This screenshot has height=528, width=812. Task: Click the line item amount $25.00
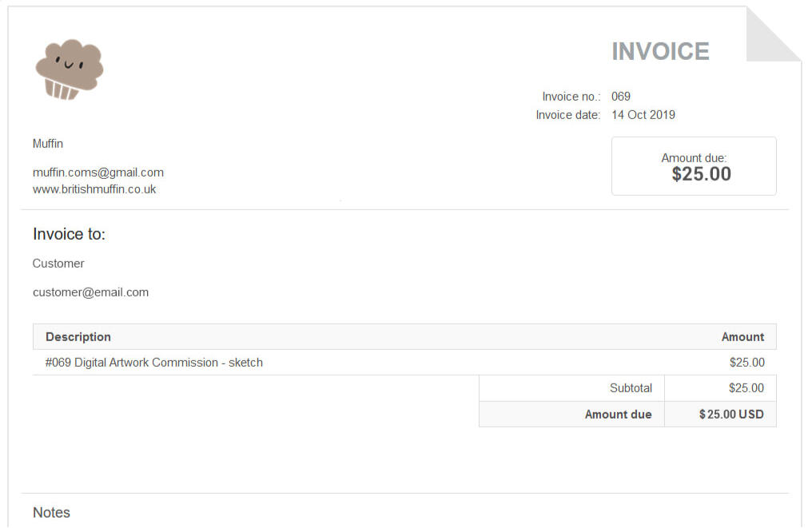[746, 363]
